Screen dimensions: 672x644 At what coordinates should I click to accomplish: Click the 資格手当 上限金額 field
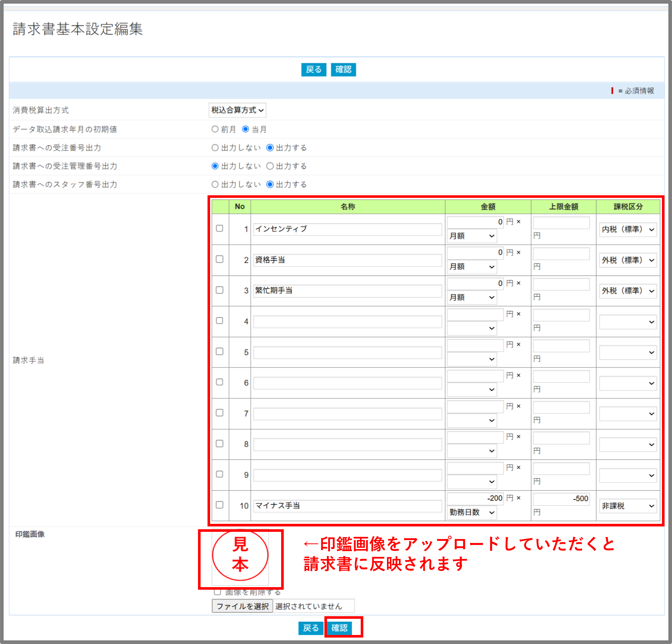(x=561, y=253)
